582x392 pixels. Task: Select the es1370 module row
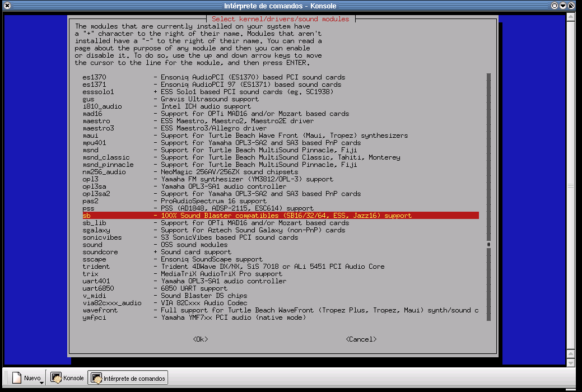pyautogui.click(x=281, y=77)
